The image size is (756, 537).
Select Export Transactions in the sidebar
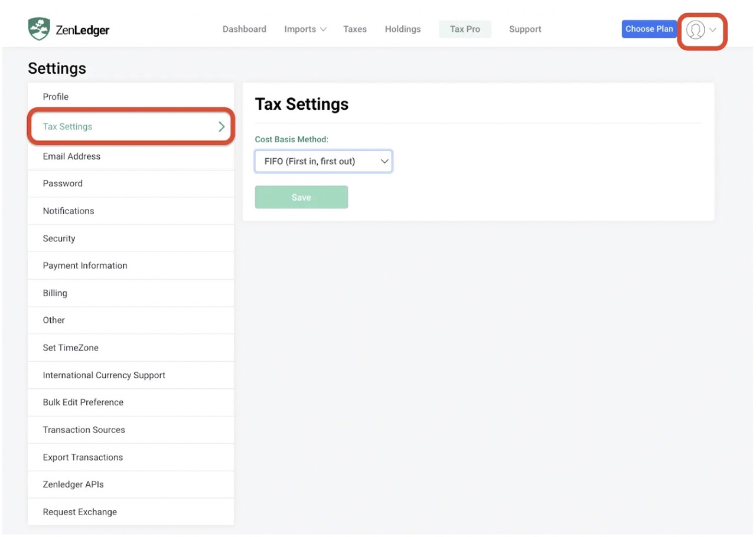pos(83,457)
